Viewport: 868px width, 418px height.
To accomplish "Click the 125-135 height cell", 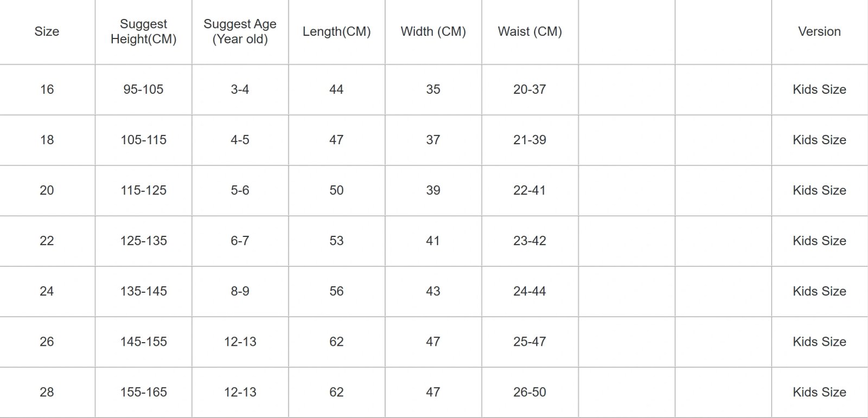I will click(143, 241).
